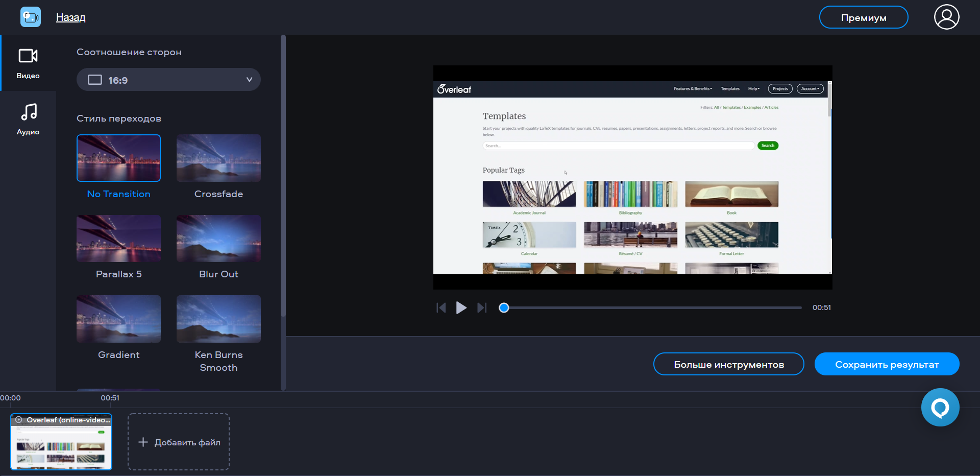Viewport: 980px width, 476px height.
Task: Click the app logo icon in header
Action: pyautogui.click(x=31, y=17)
